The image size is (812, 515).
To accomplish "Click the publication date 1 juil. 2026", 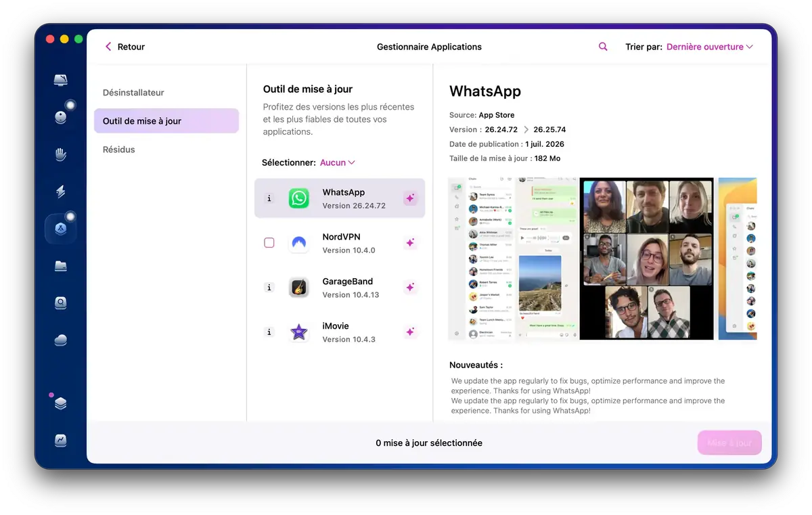I will coord(544,144).
